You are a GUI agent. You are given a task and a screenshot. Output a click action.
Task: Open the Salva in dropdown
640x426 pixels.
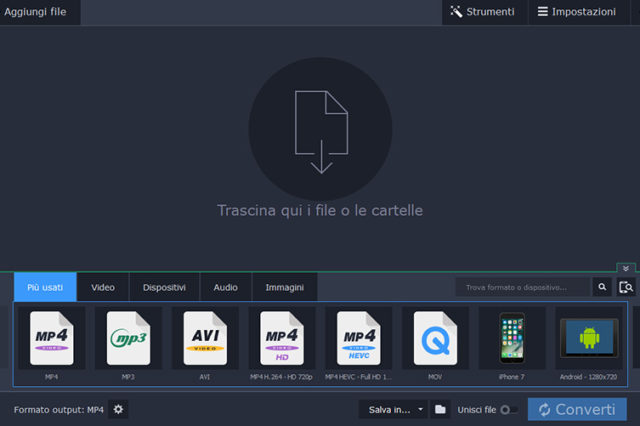point(393,409)
